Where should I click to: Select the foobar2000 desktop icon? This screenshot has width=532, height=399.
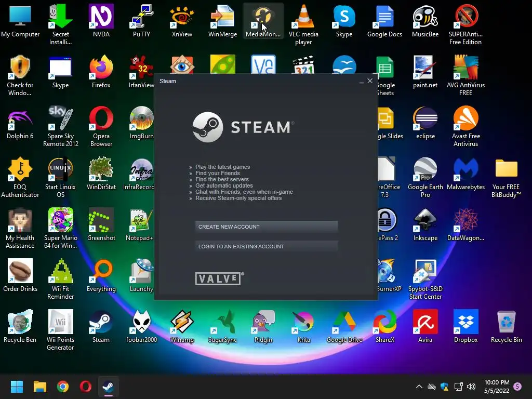(141, 326)
